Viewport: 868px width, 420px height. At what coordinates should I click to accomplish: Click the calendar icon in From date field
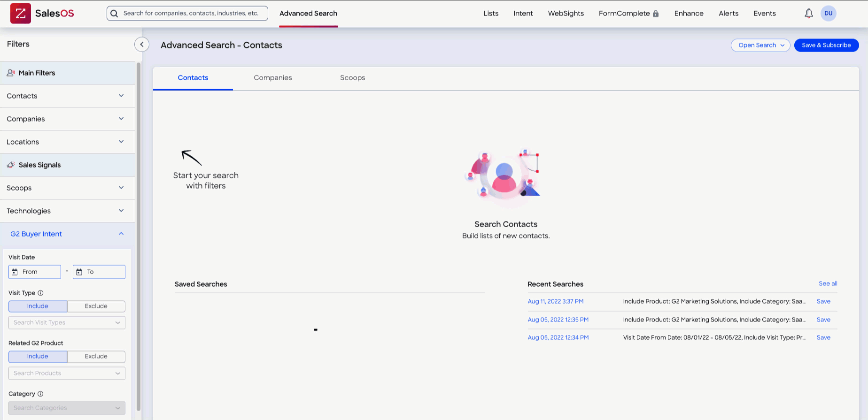coord(15,272)
